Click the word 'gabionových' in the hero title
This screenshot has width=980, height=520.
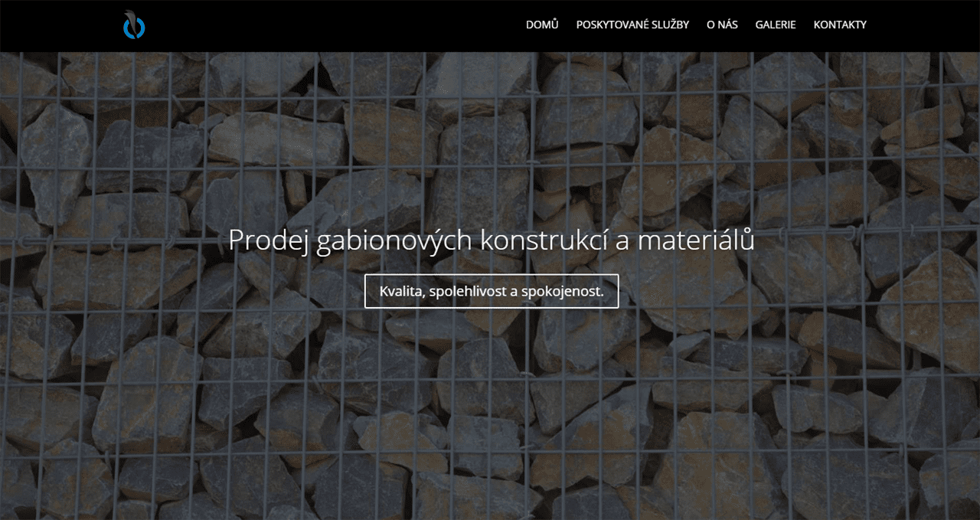pos(393,240)
